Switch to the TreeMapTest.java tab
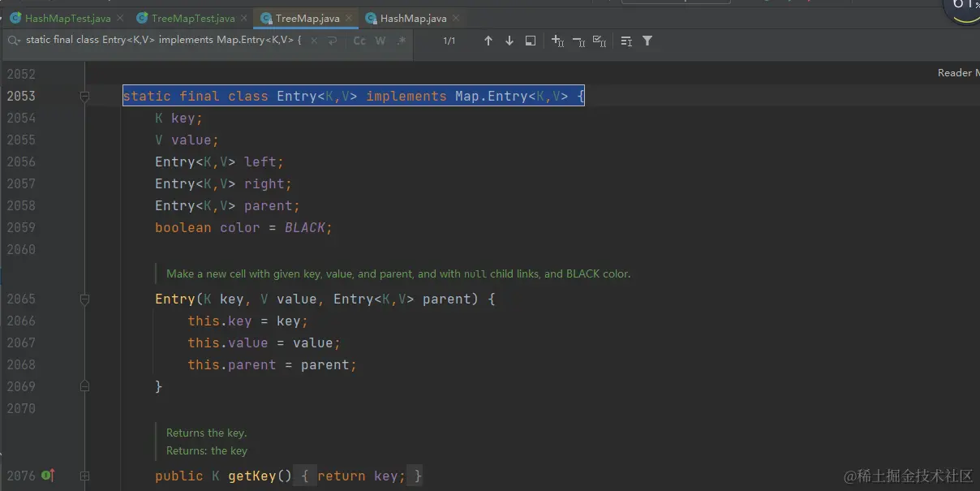Image resolution: width=980 pixels, height=491 pixels. point(186,18)
